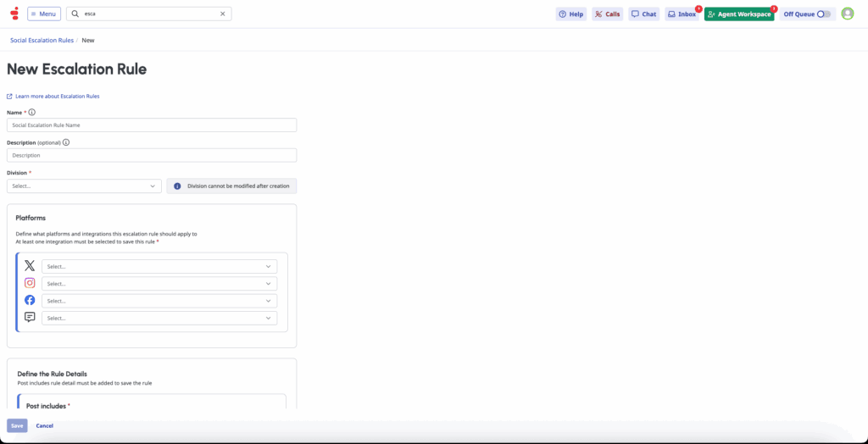Open the main Menu
Image resolution: width=868 pixels, height=444 pixels.
[x=44, y=14]
